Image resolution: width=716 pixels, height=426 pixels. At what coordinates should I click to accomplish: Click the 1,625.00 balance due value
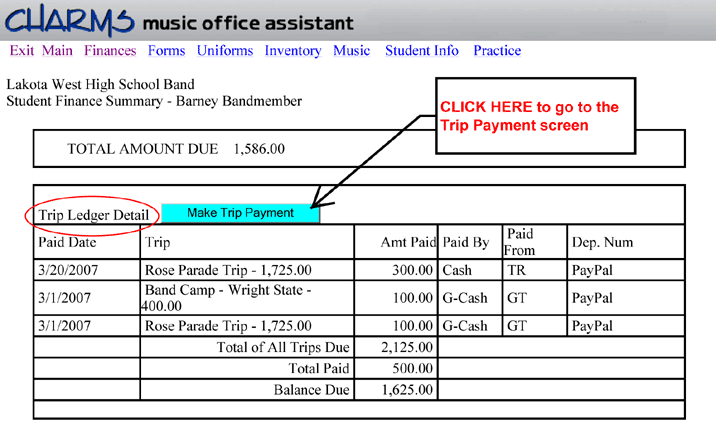[x=407, y=390]
